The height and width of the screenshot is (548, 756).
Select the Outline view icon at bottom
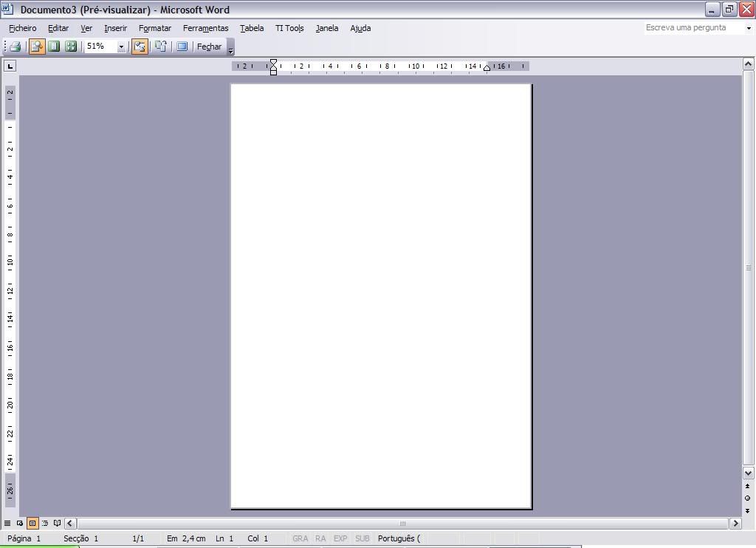tap(44, 524)
